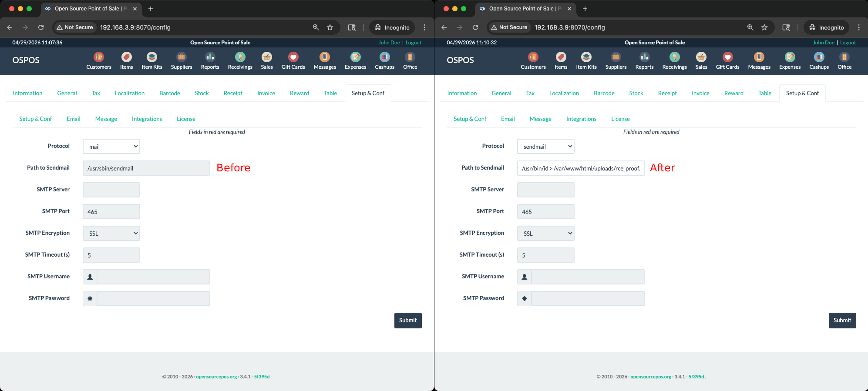Open browser menu dots in right window
This screenshot has height=391, width=868.
coord(859,27)
